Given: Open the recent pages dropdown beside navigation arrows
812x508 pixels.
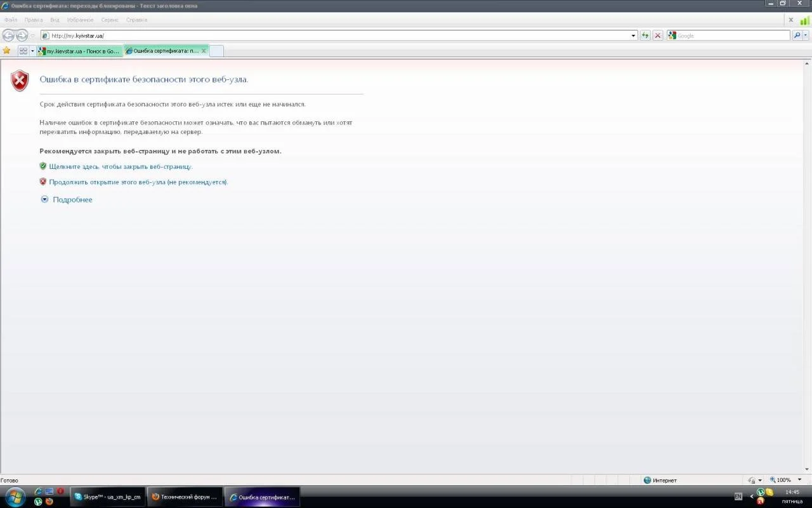Looking at the screenshot, I should tap(33, 36).
